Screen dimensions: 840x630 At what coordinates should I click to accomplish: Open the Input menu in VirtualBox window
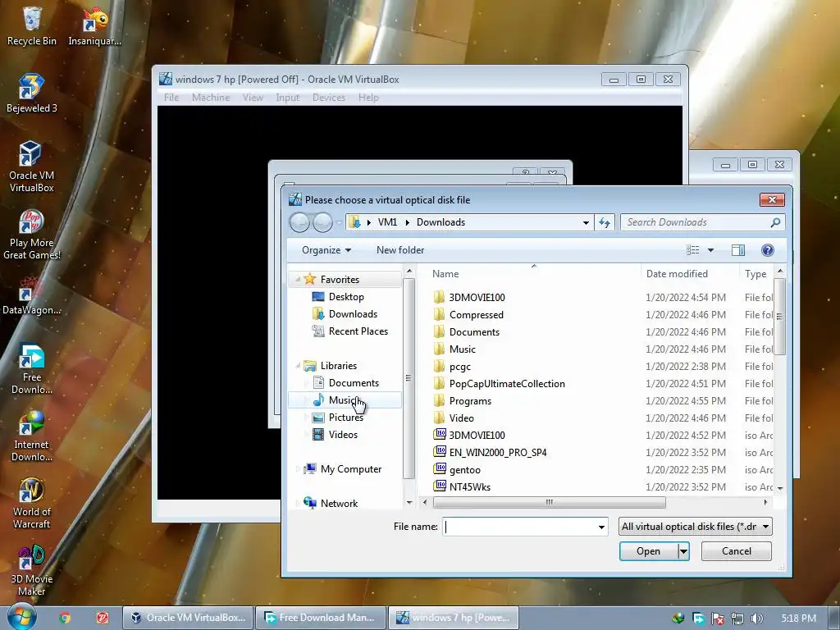point(287,98)
